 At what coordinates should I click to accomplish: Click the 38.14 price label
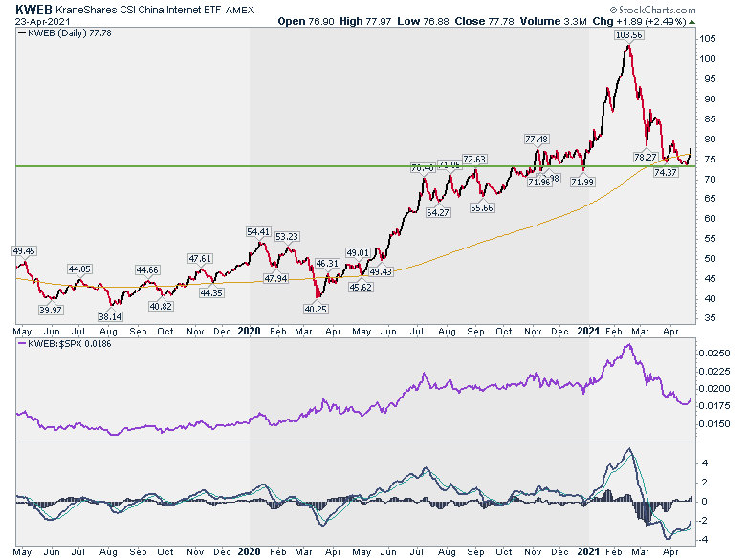(x=110, y=316)
